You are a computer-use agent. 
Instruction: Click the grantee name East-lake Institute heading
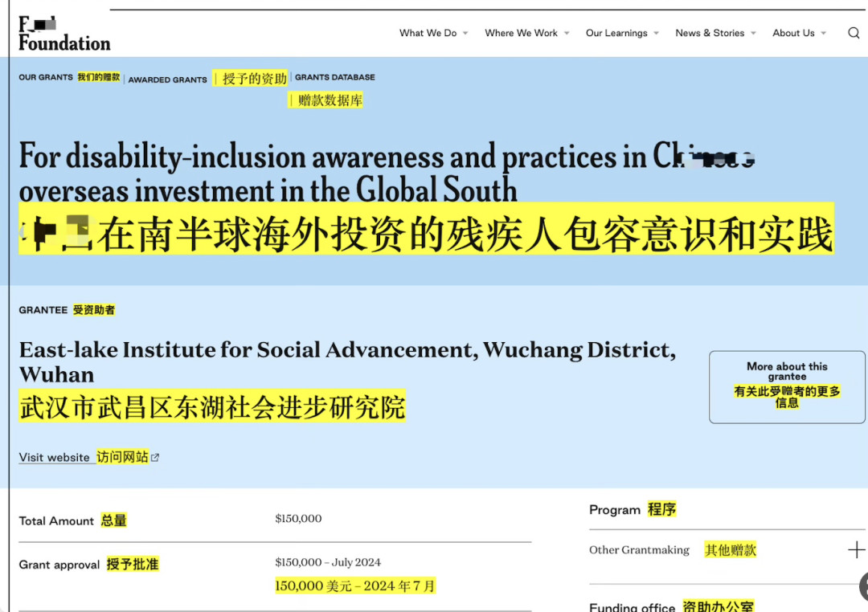point(347,362)
